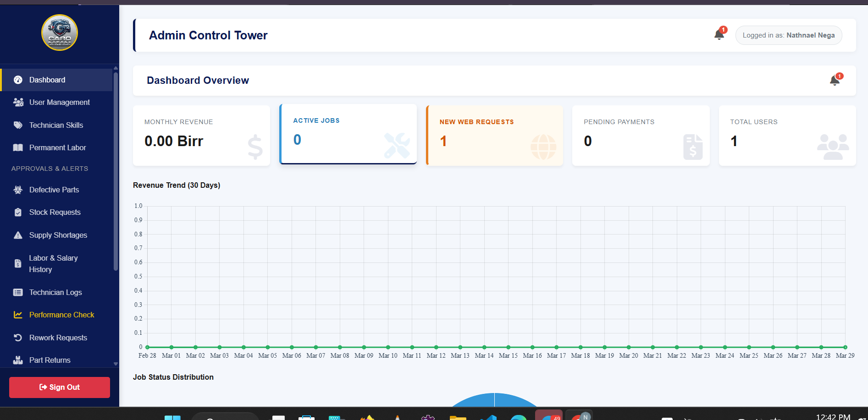Click the book icon beside Permanent Labor
This screenshot has width=868, height=420.
[18, 147]
